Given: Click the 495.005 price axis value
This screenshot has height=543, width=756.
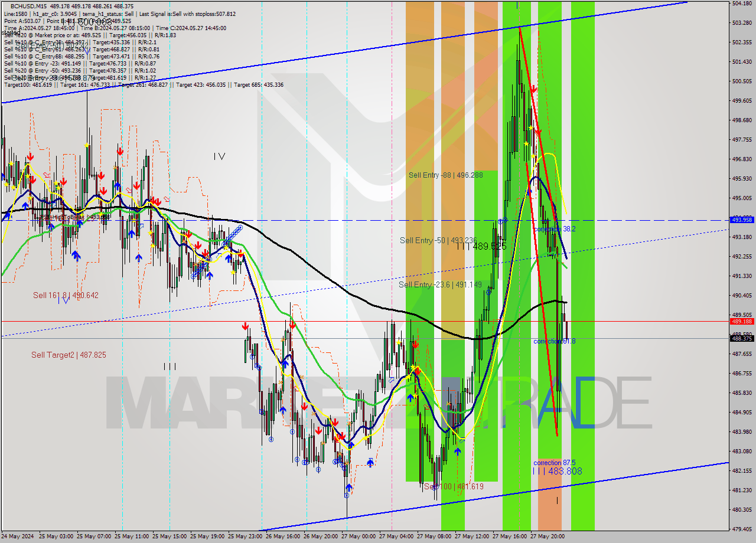Looking at the screenshot, I should 742,198.
